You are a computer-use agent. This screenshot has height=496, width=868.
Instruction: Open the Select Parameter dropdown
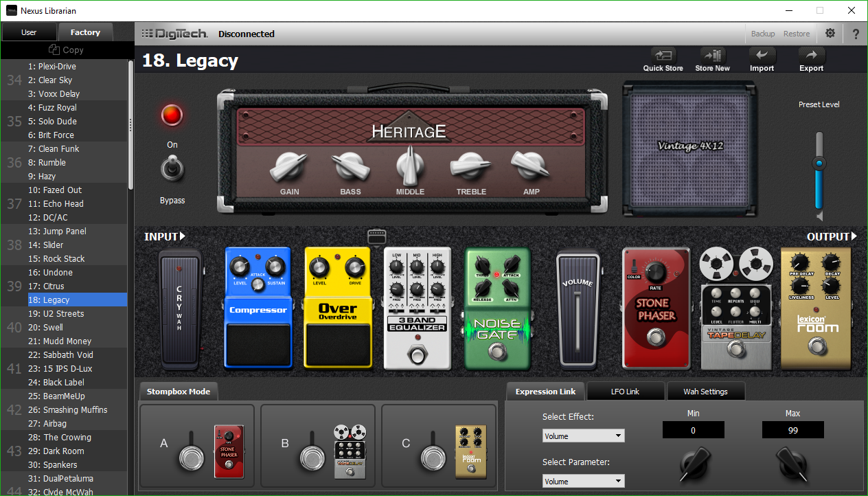pos(583,481)
